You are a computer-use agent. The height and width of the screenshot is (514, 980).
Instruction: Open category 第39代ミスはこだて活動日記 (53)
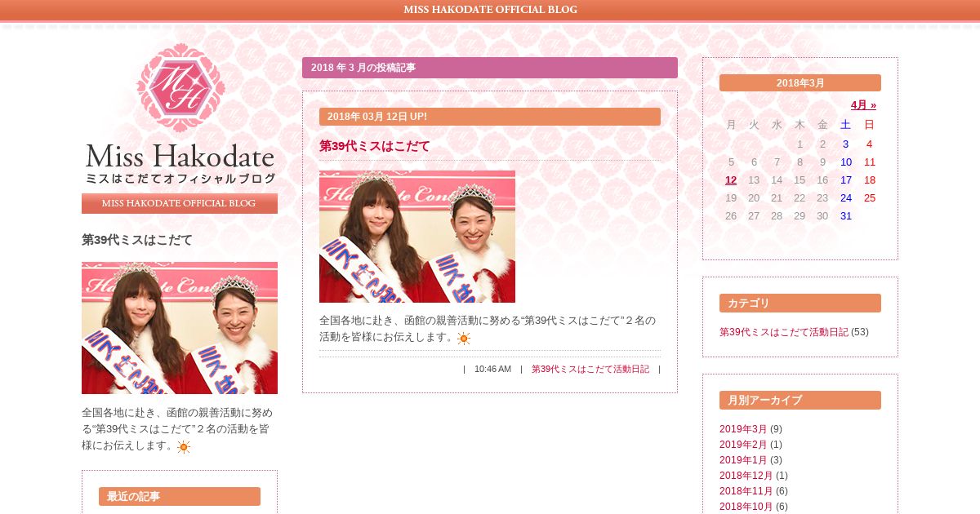784,332
